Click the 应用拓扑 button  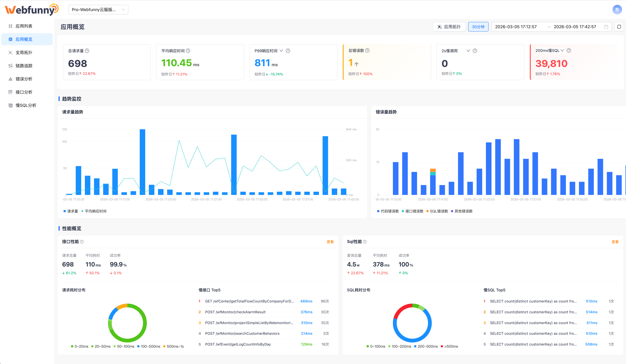coord(449,27)
